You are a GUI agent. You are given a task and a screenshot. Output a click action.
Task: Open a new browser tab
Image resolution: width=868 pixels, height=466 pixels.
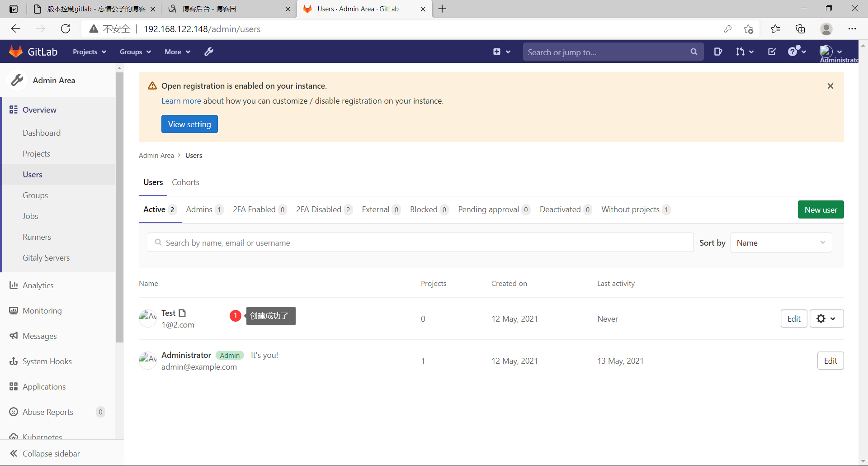click(x=442, y=9)
